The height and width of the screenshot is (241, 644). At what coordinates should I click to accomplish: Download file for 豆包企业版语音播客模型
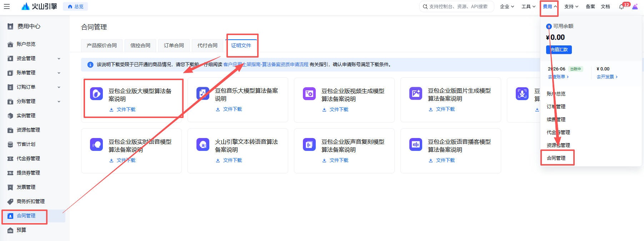coord(442,160)
